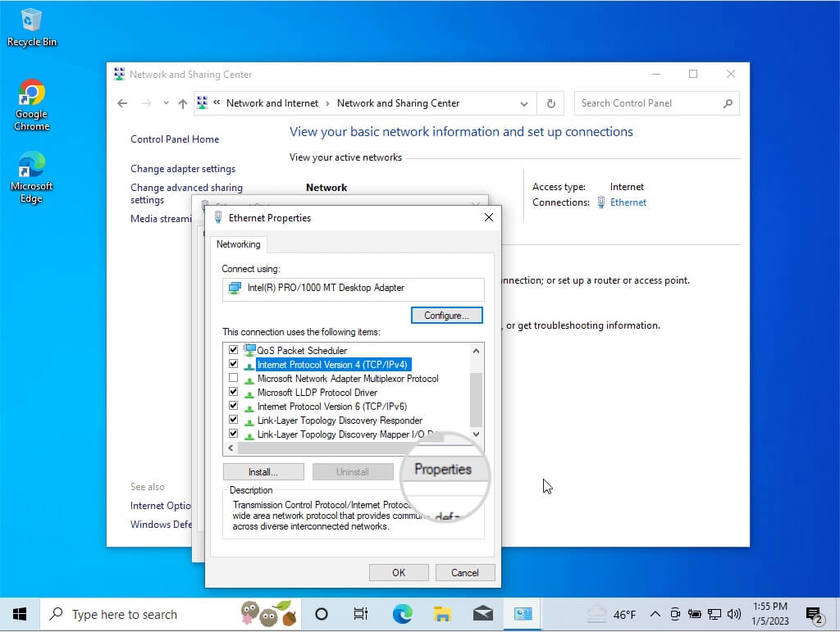Open Control Panel Home
Image resolution: width=840 pixels, height=632 pixels.
coord(175,139)
